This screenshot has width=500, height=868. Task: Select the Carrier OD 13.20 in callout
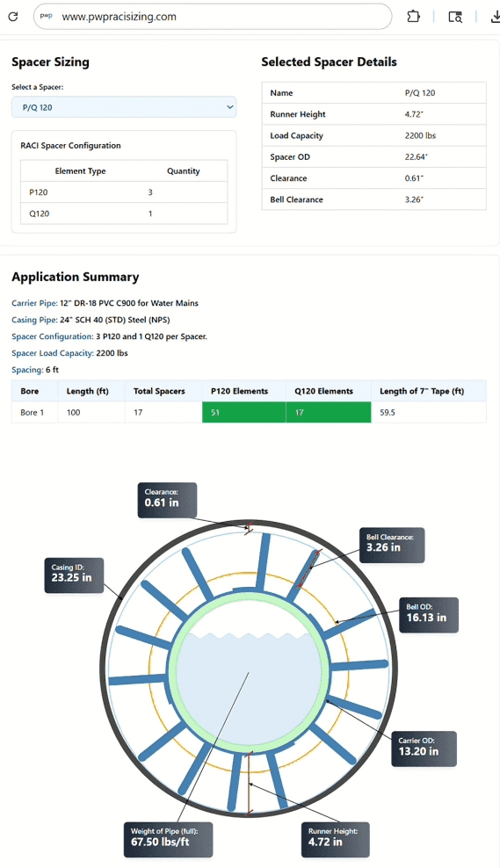click(424, 749)
